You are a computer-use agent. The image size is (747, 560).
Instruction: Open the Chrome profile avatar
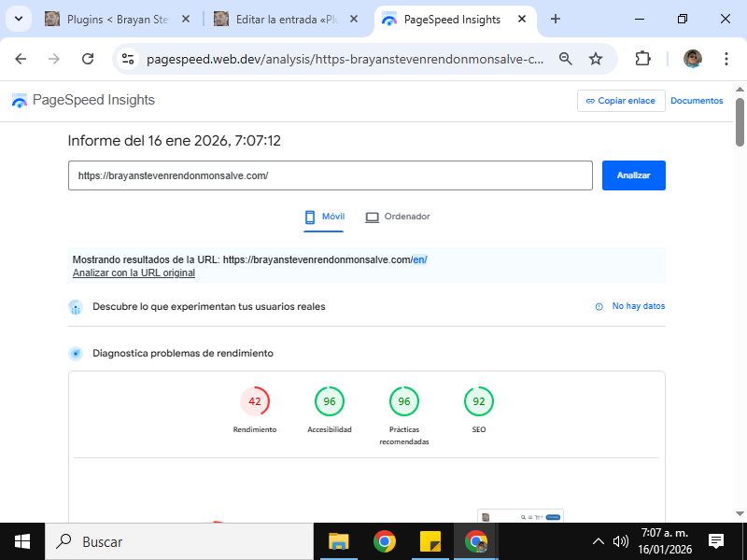692,59
